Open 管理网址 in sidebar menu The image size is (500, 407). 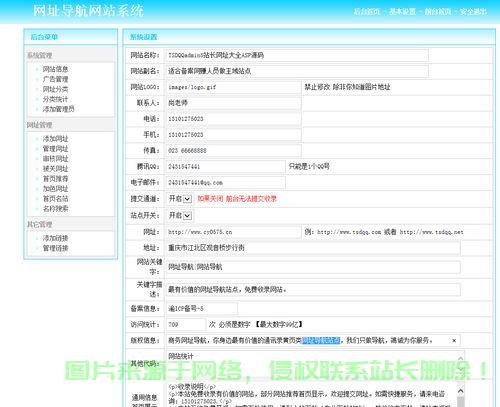pos(55,149)
